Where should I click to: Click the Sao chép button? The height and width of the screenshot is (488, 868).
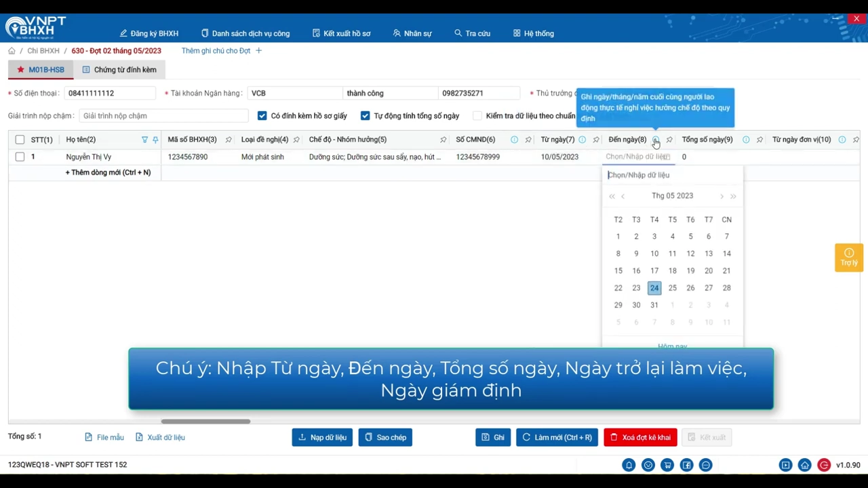[x=385, y=437]
